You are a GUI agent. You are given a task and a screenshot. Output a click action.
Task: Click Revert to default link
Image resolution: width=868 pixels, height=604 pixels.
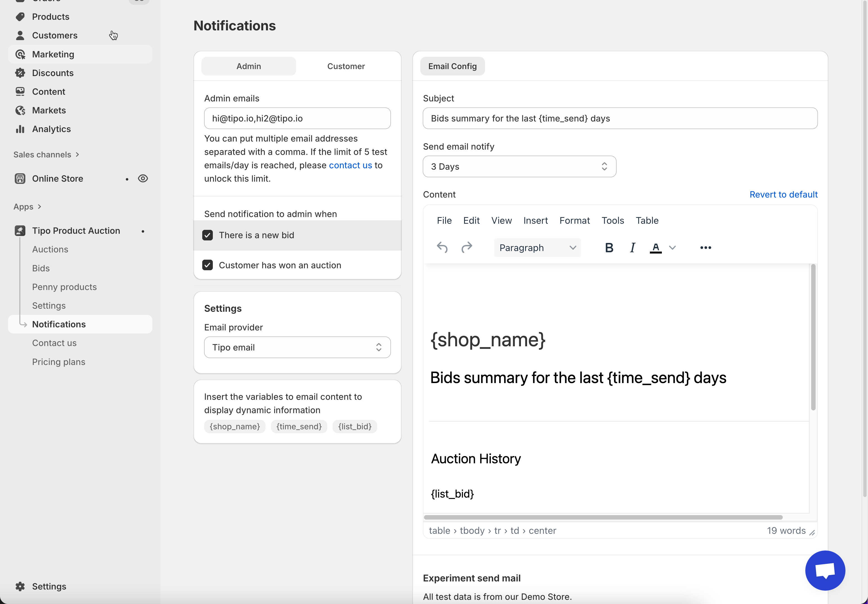(x=783, y=194)
